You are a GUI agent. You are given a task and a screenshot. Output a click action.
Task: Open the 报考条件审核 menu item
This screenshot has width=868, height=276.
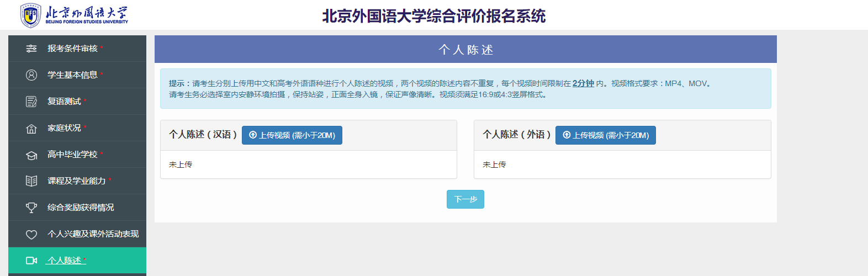point(77,49)
